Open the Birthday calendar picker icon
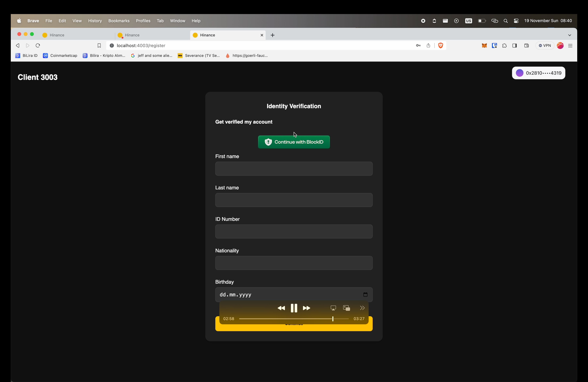 (x=365, y=295)
